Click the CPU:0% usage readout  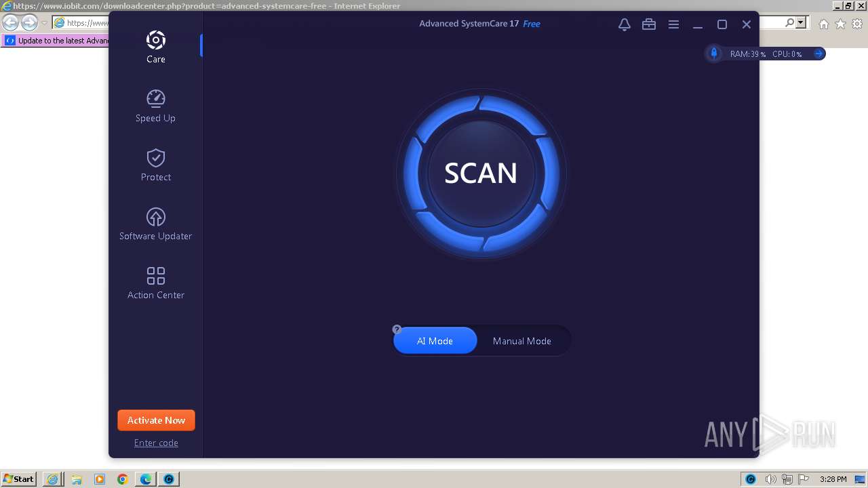point(787,54)
